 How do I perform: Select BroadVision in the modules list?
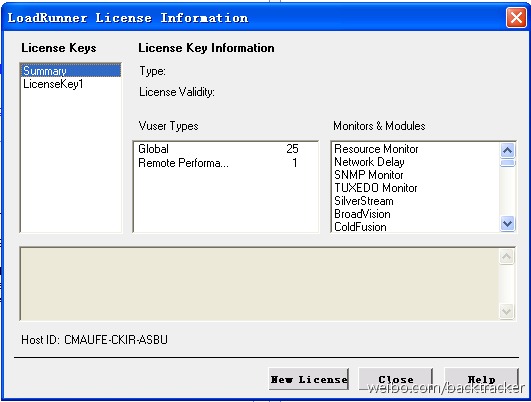click(x=362, y=214)
